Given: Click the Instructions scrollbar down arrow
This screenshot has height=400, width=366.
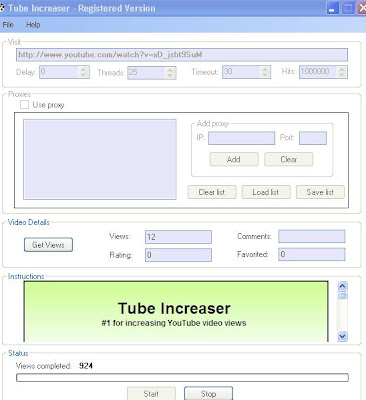Looking at the screenshot, I should point(342,336).
